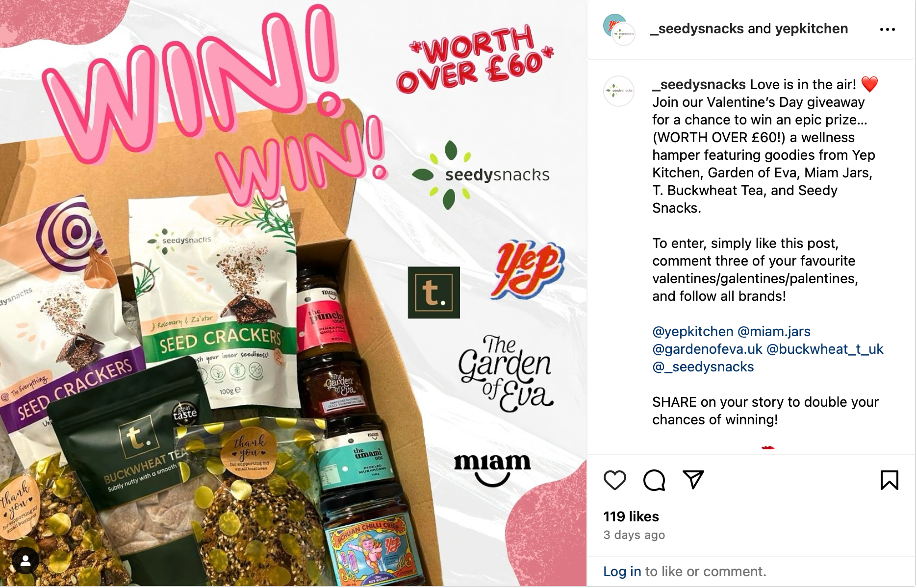Viewport: 917px width, 588px height.
Task: Follow the @miam.jars mention link
Action: pos(774,332)
